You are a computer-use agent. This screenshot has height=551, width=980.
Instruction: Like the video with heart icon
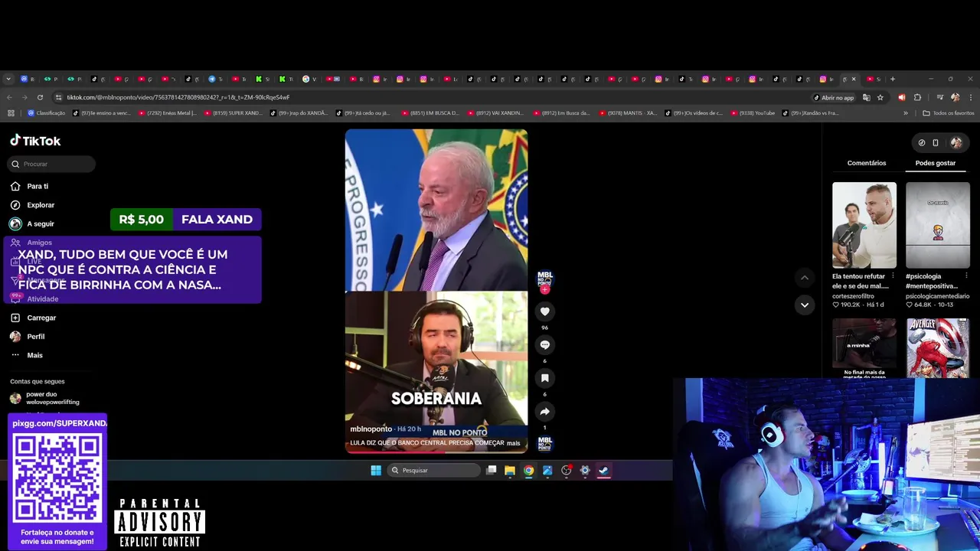click(544, 311)
